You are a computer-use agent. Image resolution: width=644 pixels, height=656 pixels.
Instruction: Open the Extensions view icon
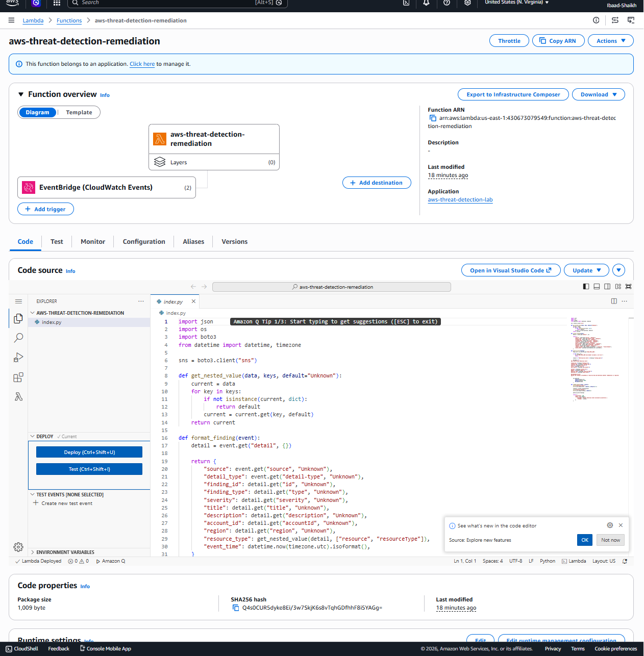click(18, 377)
